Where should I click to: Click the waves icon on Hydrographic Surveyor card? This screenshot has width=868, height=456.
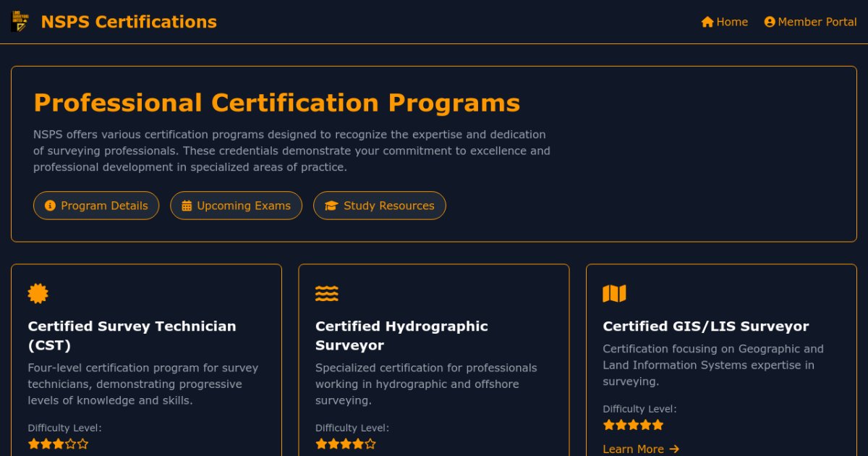click(326, 293)
